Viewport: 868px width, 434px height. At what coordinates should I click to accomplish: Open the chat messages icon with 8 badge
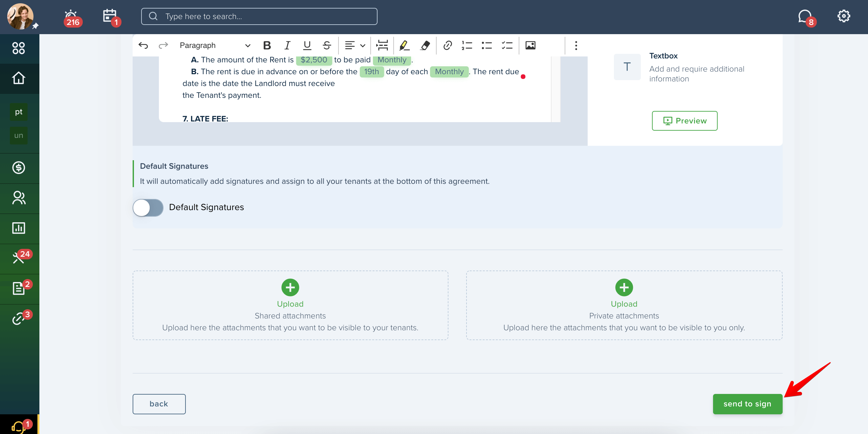click(x=805, y=17)
